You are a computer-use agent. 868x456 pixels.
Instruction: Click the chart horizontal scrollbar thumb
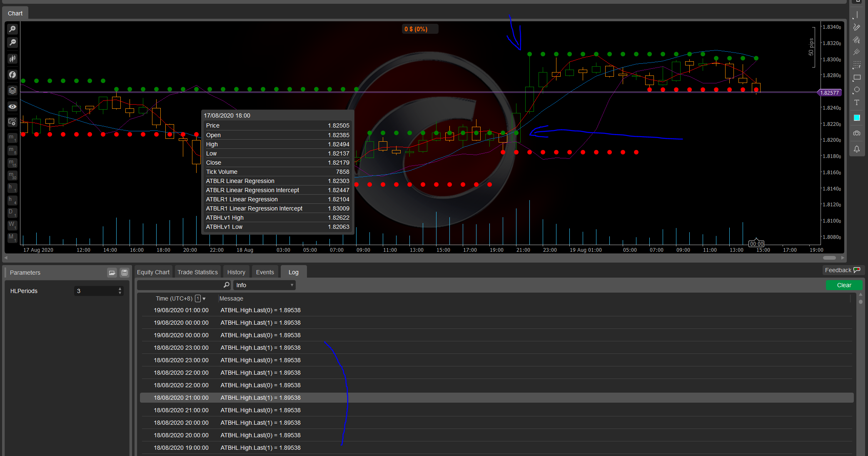click(829, 258)
